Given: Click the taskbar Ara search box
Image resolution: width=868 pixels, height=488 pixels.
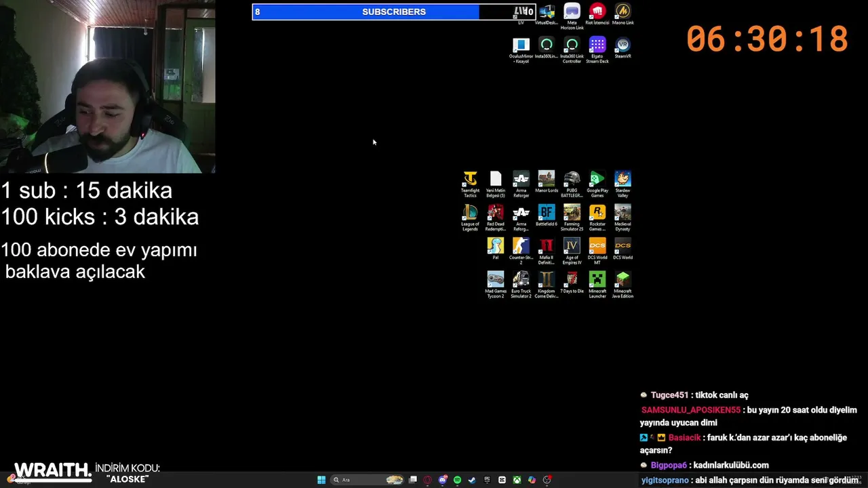Looking at the screenshot, I should click(x=367, y=480).
